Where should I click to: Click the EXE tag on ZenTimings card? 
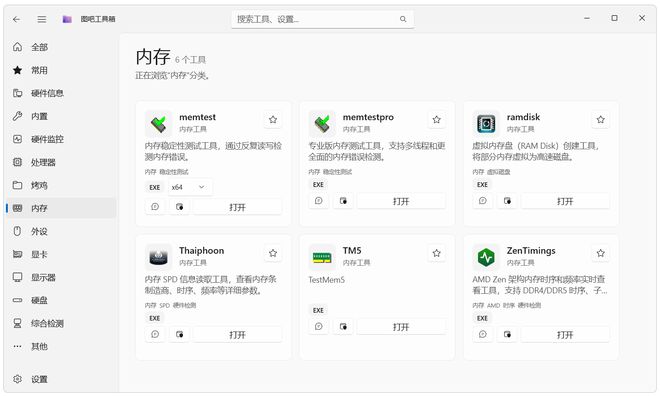(482, 318)
